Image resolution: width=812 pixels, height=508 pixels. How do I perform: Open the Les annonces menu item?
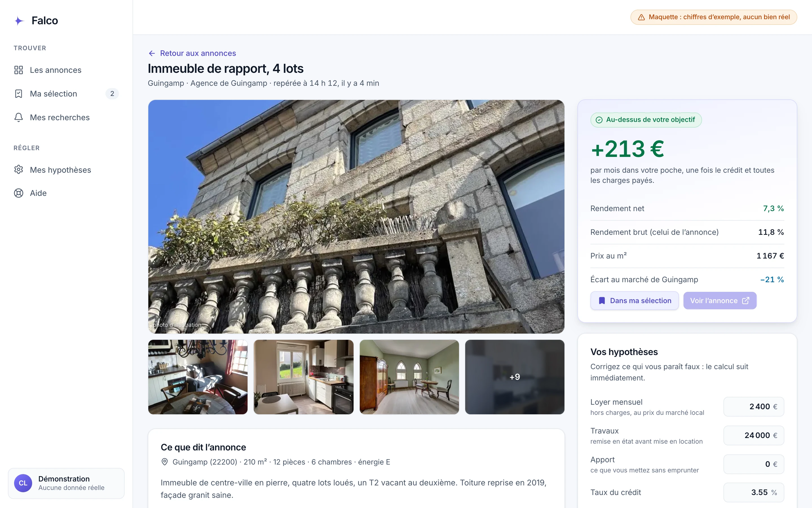click(66, 70)
